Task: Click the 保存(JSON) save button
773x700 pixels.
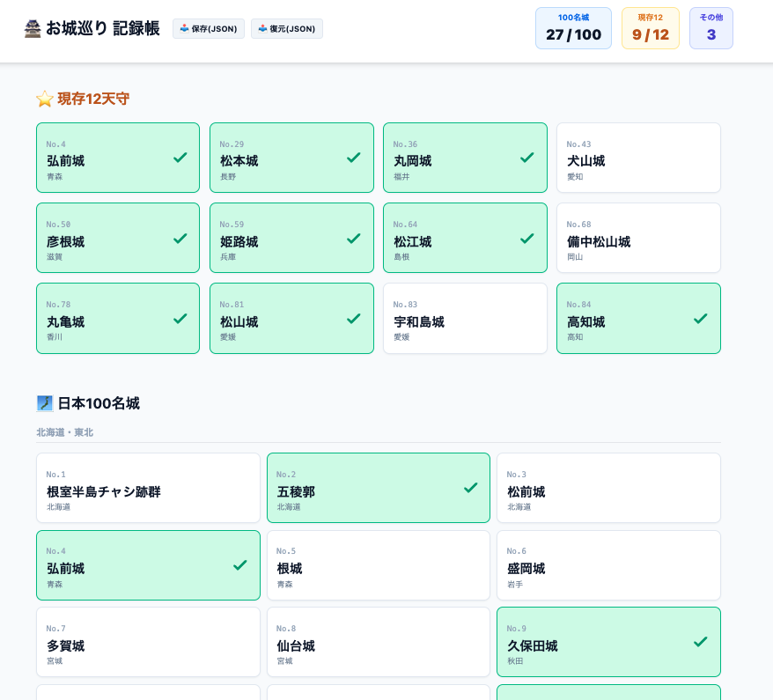Action: (209, 28)
